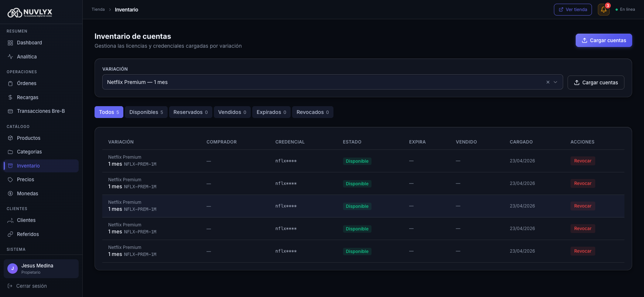644x297 pixels.
Task: Click the third row's 23/04/2026 date
Action: pyautogui.click(x=522, y=206)
